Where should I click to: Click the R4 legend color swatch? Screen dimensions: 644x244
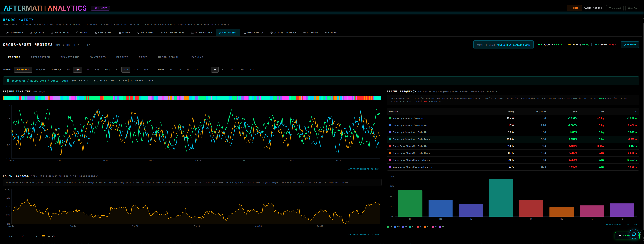[410, 227]
